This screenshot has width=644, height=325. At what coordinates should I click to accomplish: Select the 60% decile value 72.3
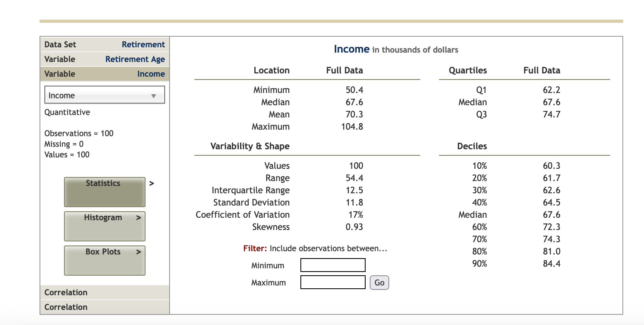[551, 227]
